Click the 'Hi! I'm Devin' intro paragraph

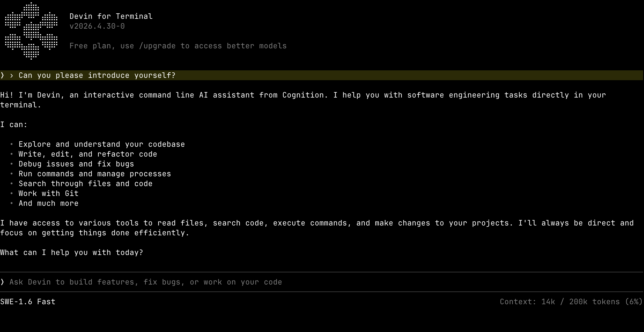303,100
